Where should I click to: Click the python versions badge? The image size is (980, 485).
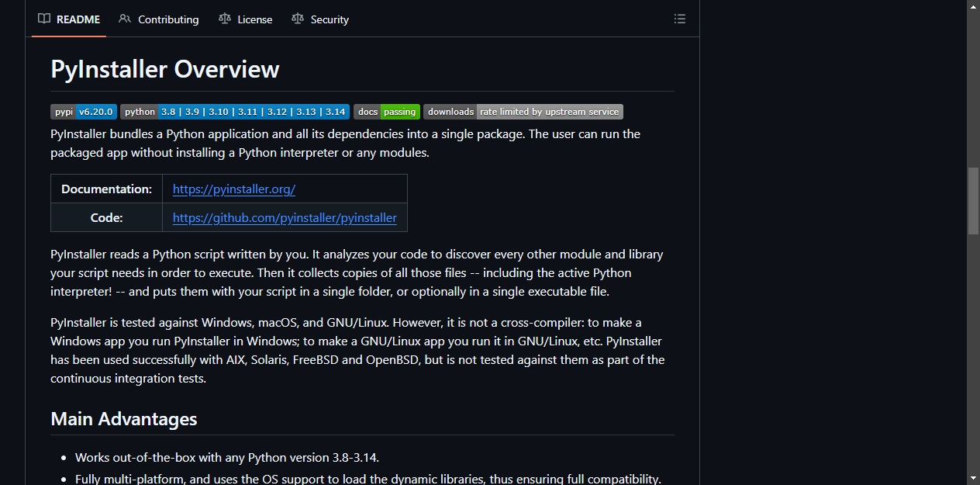click(235, 112)
